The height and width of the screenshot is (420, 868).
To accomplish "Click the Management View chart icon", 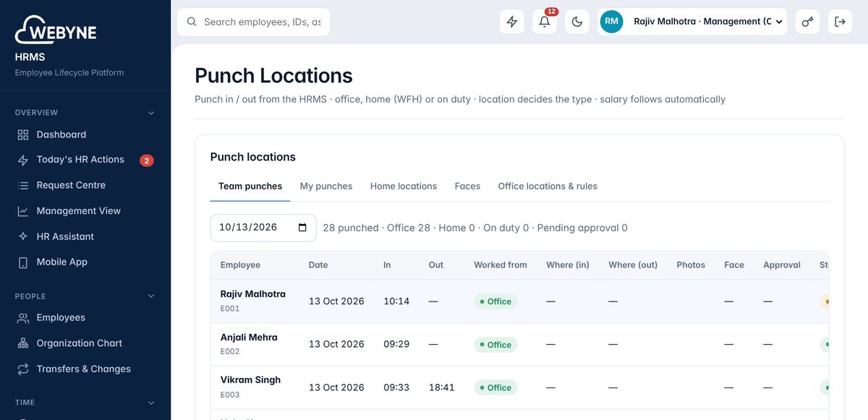I will pos(23,211).
